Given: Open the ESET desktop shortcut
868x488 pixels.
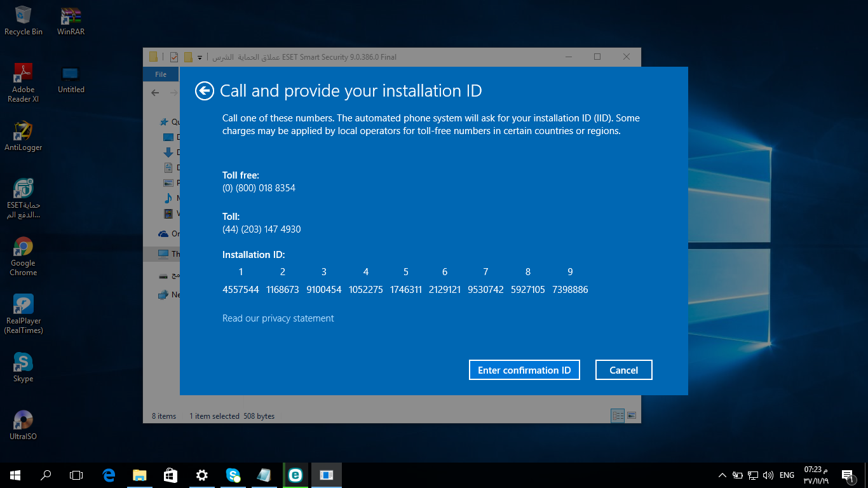Looking at the screenshot, I should pyautogui.click(x=24, y=198).
